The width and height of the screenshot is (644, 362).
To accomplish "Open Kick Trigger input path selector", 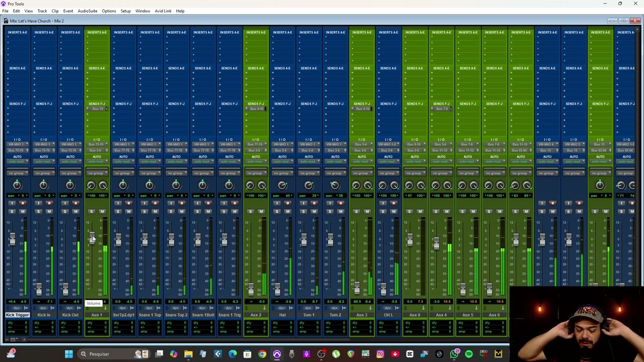I will (17, 144).
